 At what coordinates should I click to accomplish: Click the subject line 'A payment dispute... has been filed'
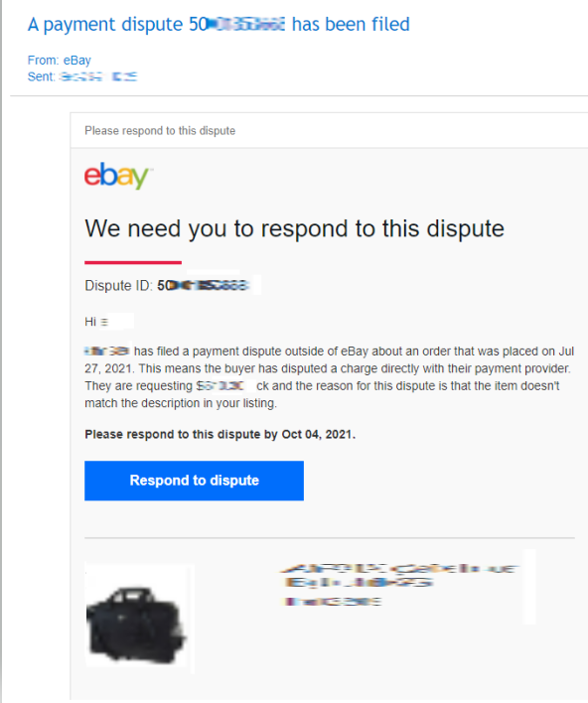point(219,24)
